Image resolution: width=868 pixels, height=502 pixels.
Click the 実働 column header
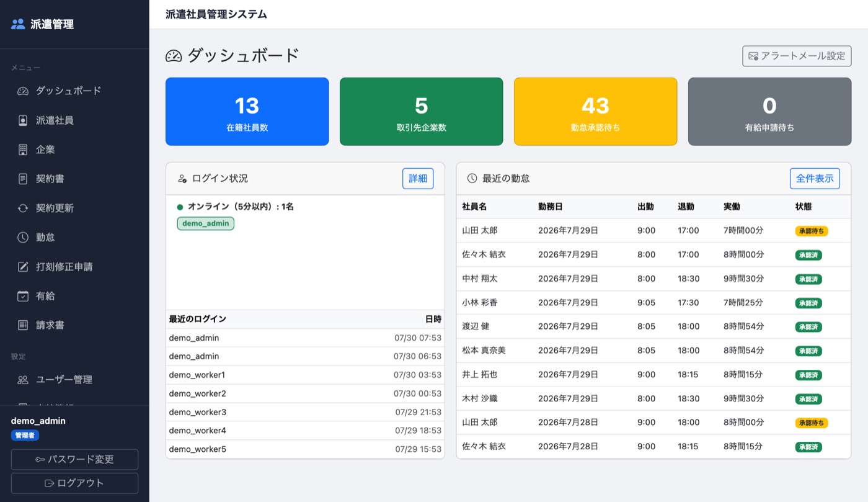click(x=732, y=207)
